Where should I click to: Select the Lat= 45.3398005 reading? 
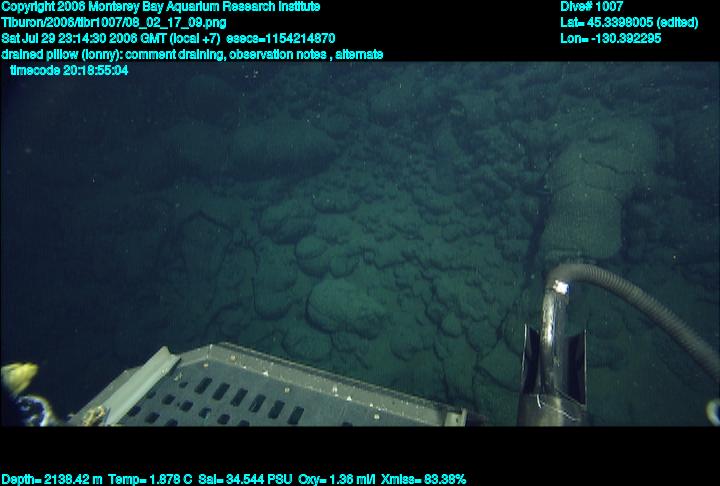629,22
